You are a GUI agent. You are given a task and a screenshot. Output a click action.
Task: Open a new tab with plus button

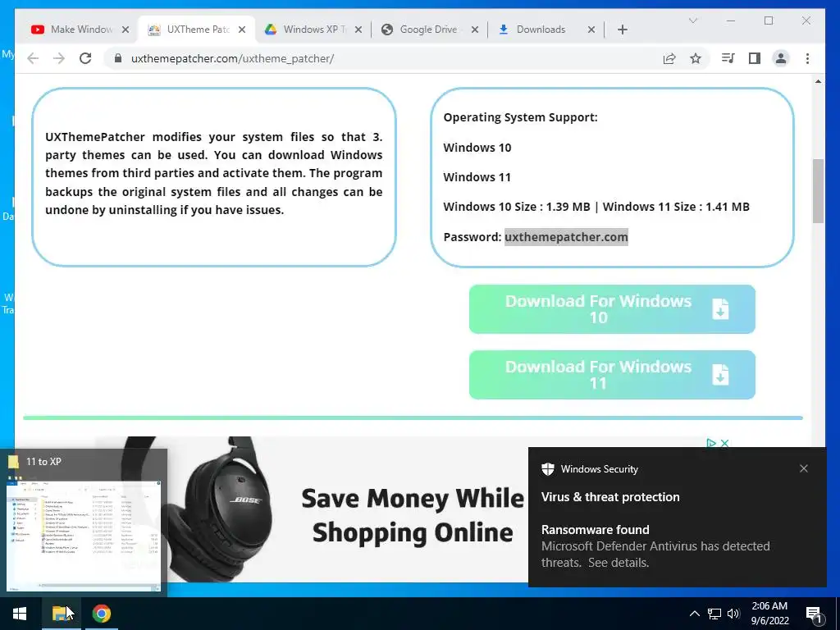coord(622,30)
